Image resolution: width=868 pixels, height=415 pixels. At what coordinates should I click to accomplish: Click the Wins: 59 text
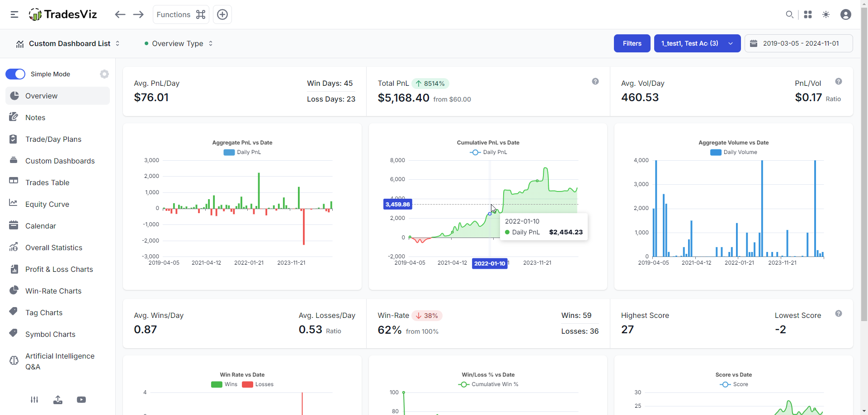pyautogui.click(x=576, y=315)
